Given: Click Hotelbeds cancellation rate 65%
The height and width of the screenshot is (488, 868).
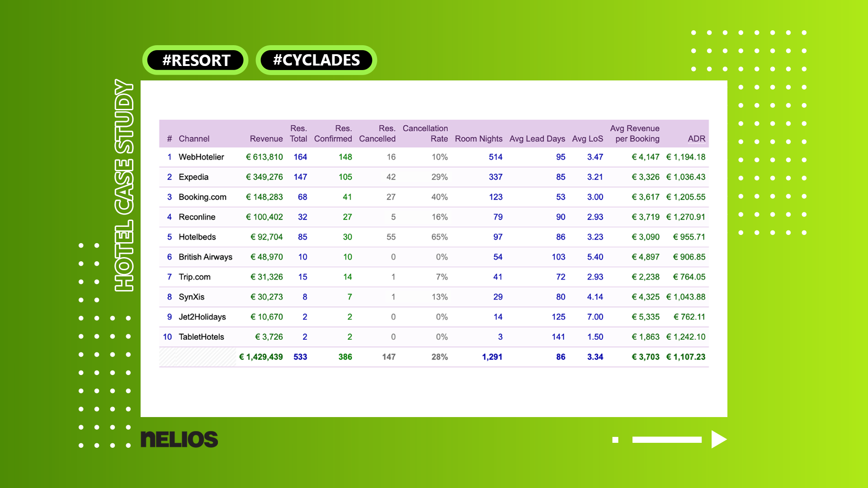Looking at the screenshot, I should (x=439, y=237).
